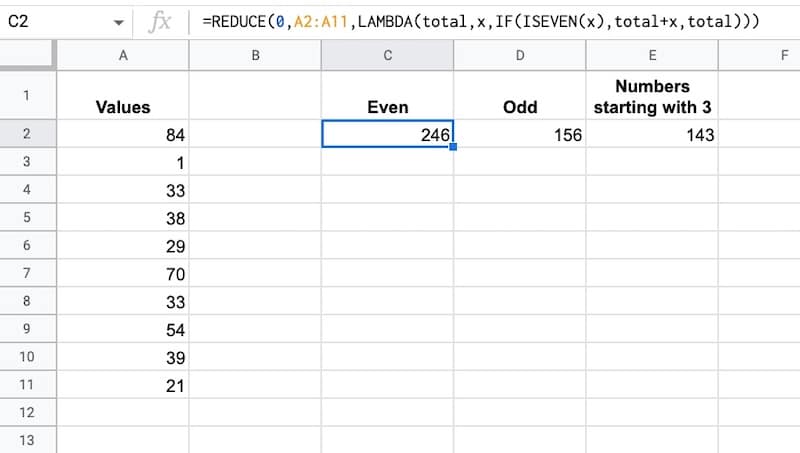
Task: Select column F header
Action: pyautogui.click(x=759, y=55)
